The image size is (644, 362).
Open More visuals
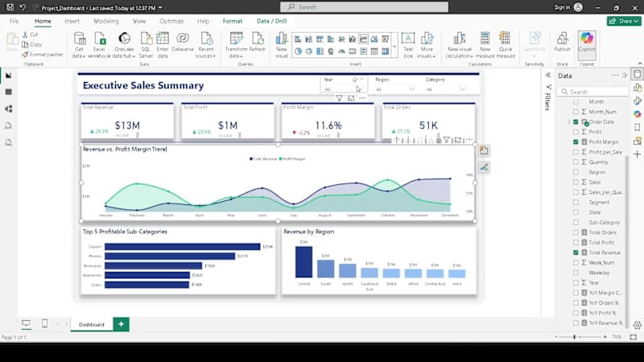[x=427, y=39]
